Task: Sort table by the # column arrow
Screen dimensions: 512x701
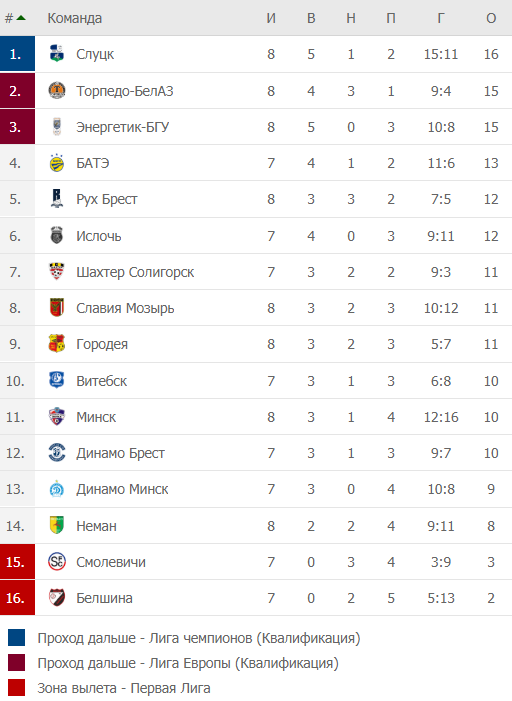Action: (x=15, y=18)
